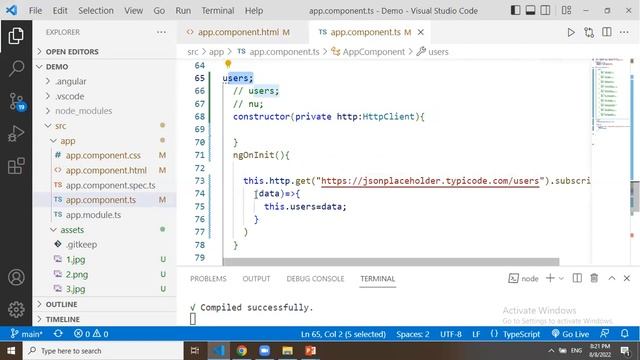Click the Run play icon in editor toolbar
The height and width of the screenshot is (360, 640).
point(571,32)
